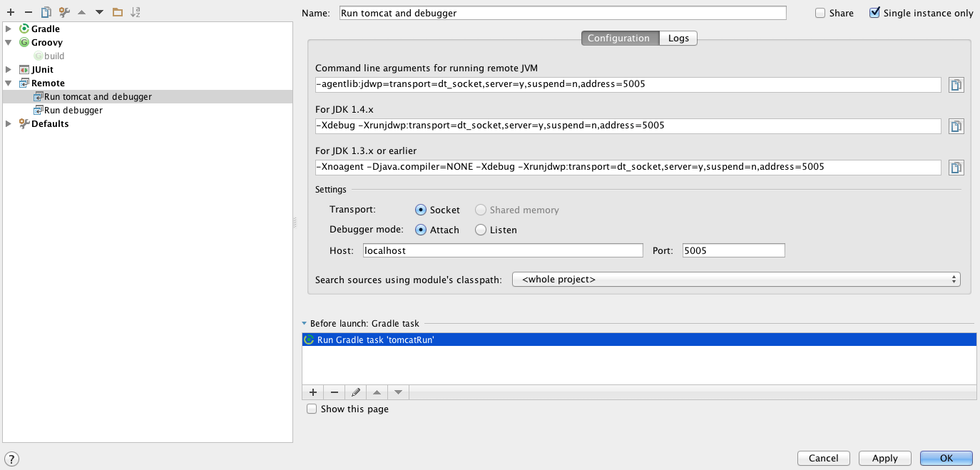Select the Run debugger configuration
Image resolution: width=980 pixels, height=470 pixels.
tap(73, 111)
